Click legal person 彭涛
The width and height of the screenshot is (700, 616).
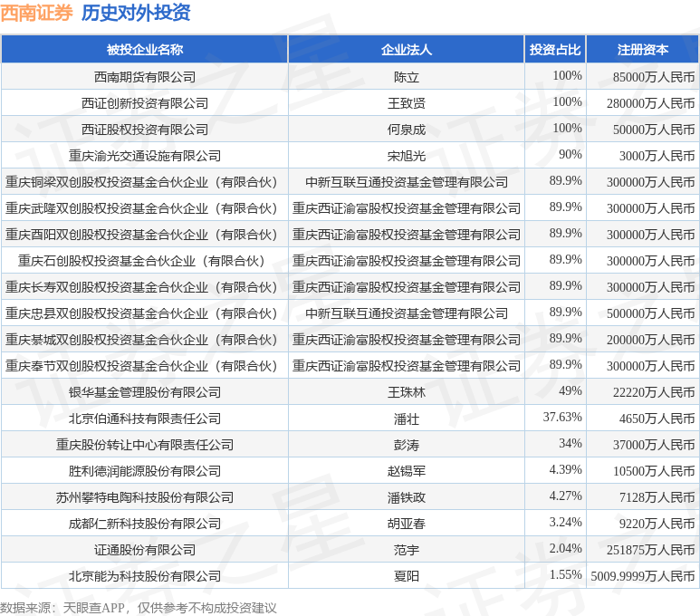click(x=407, y=445)
